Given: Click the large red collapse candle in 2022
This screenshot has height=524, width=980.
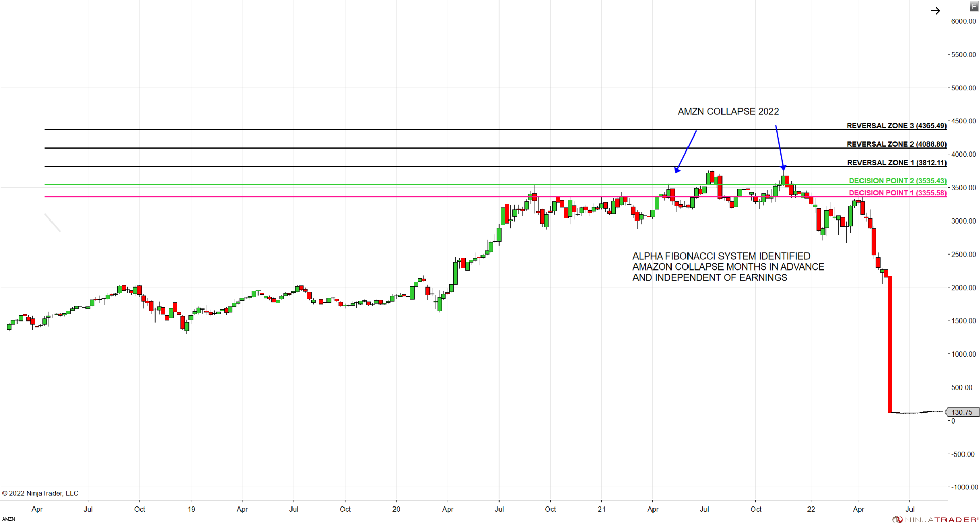Looking at the screenshot, I should pyautogui.click(x=890, y=344).
